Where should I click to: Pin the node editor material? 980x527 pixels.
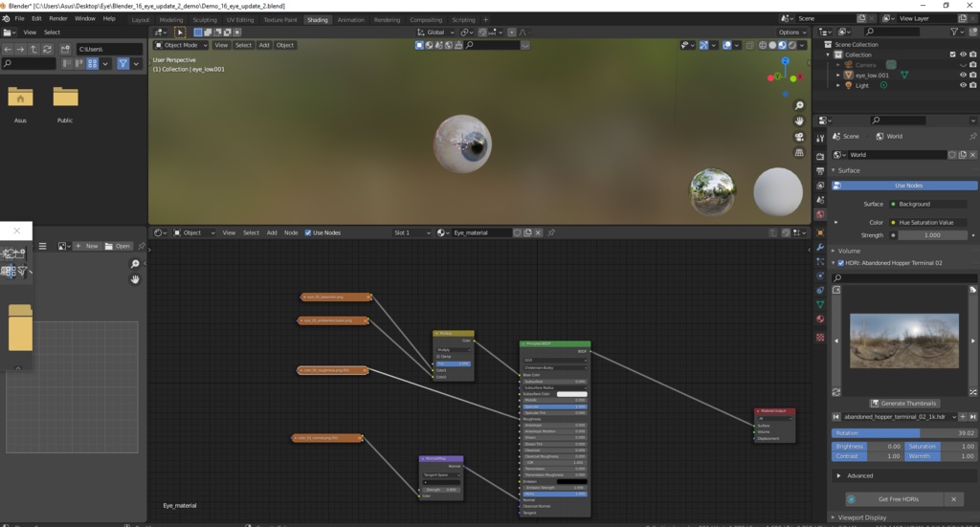[x=551, y=232]
